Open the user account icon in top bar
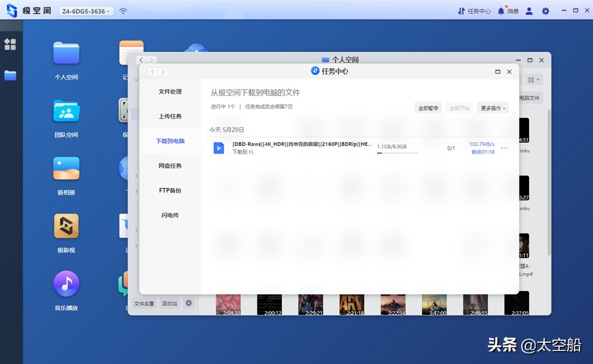Viewport: 593px width, 364px height. tap(529, 11)
